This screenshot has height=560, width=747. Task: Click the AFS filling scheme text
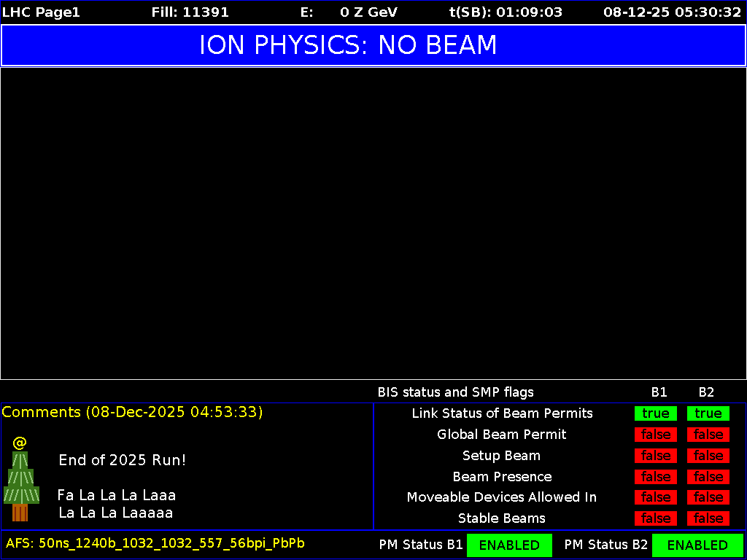pyautogui.click(x=157, y=543)
